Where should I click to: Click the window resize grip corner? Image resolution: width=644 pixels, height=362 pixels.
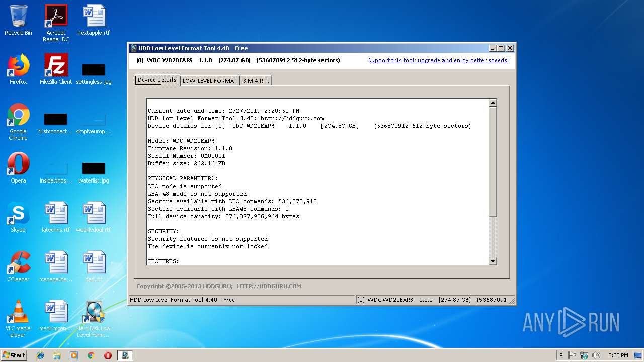pyautogui.click(x=512, y=301)
